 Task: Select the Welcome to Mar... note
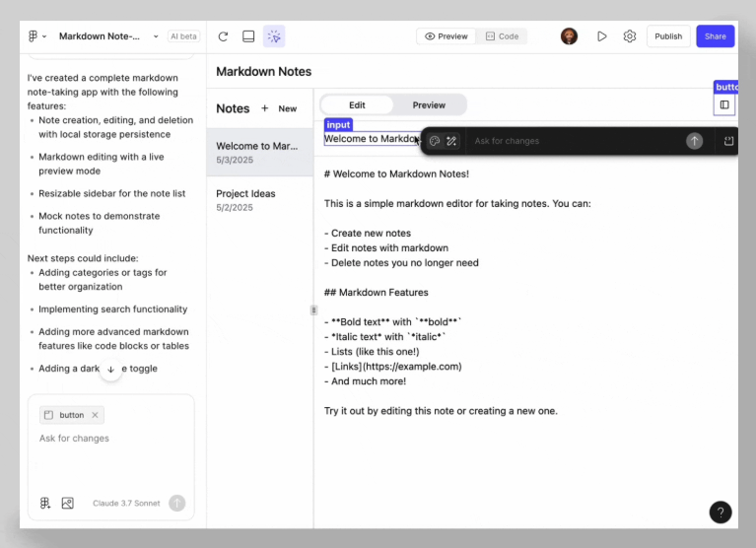(260, 153)
